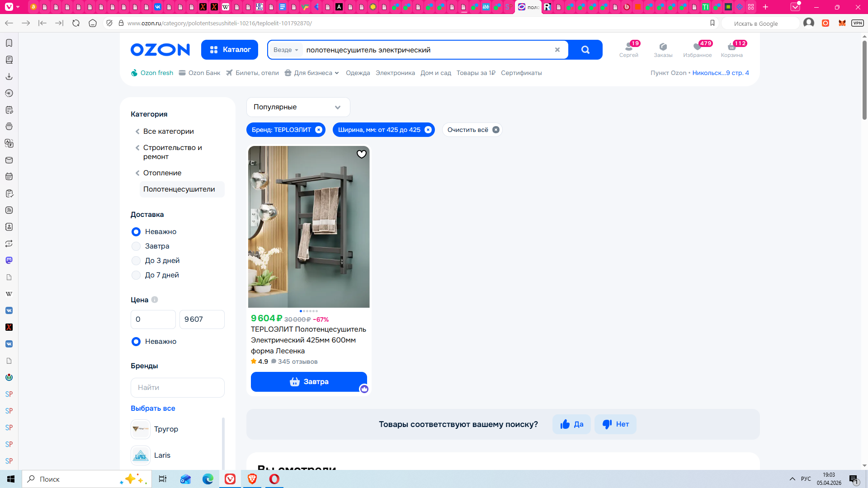Click thumbs-up Да feedback button
868x488 pixels.
coord(571,424)
